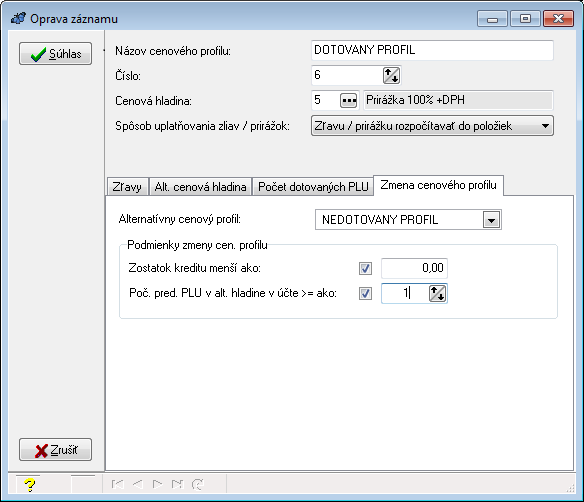Open the Alt. cenová hladina tab
The image size is (584, 502).
[x=200, y=187]
